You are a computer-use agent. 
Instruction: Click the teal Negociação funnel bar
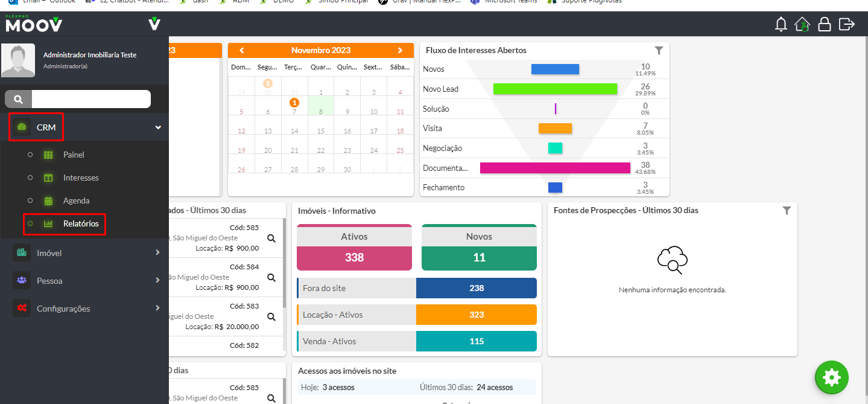click(555, 148)
